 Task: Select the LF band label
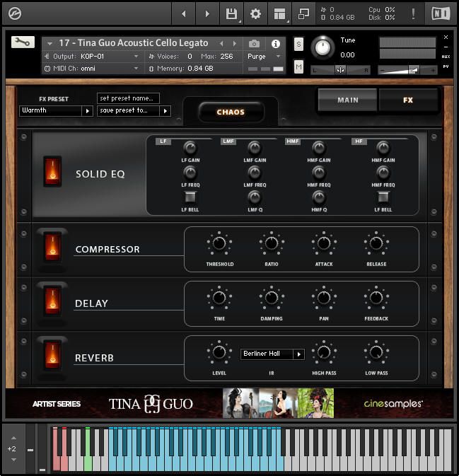pyautogui.click(x=163, y=141)
